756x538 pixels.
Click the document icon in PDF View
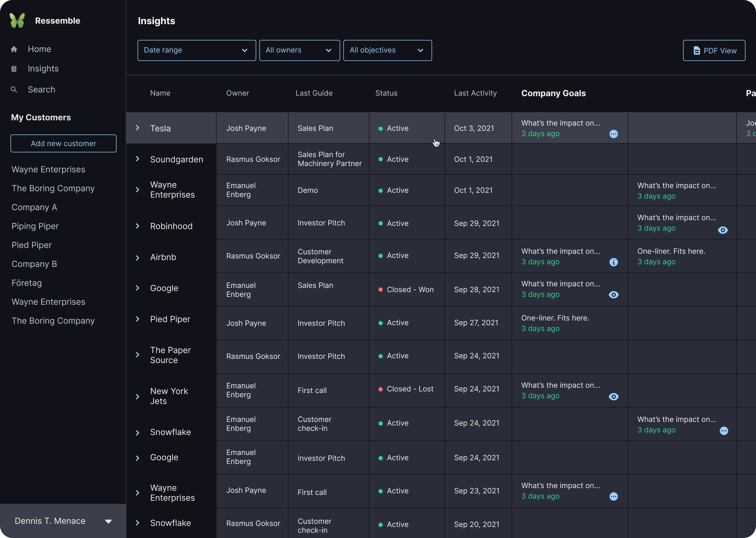point(697,51)
